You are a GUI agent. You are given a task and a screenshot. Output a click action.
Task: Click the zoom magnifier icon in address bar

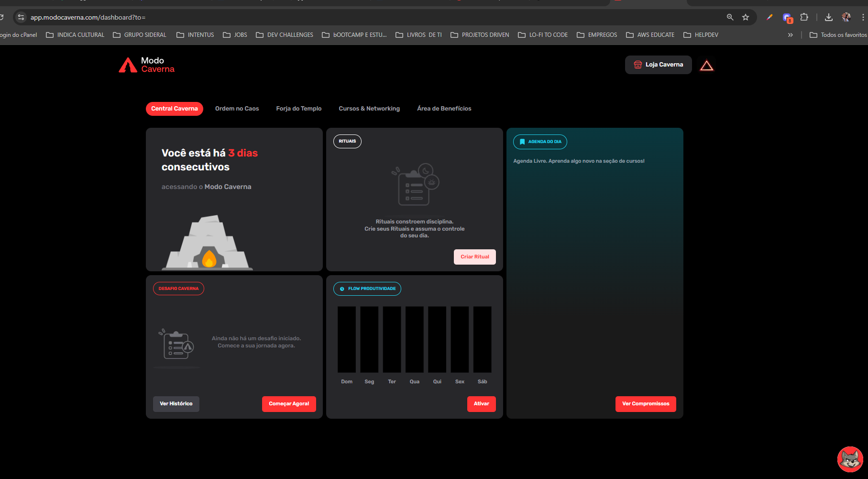pos(730,17)
